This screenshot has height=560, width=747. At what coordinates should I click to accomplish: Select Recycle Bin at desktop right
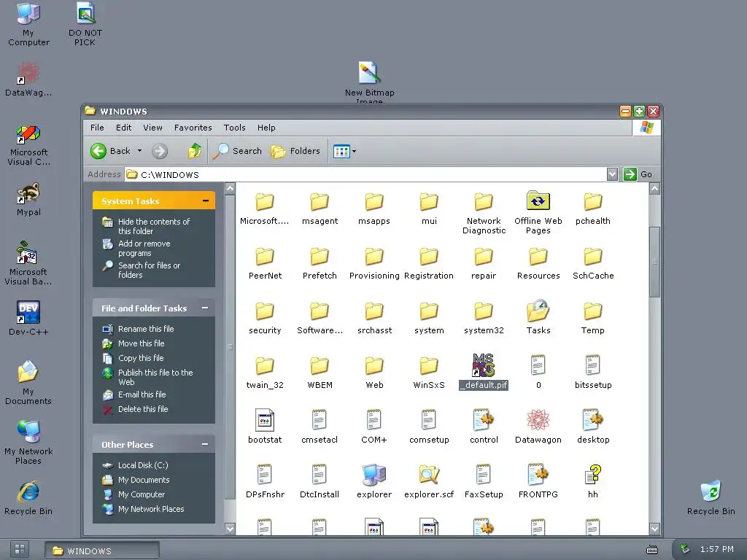pos(711,497)
